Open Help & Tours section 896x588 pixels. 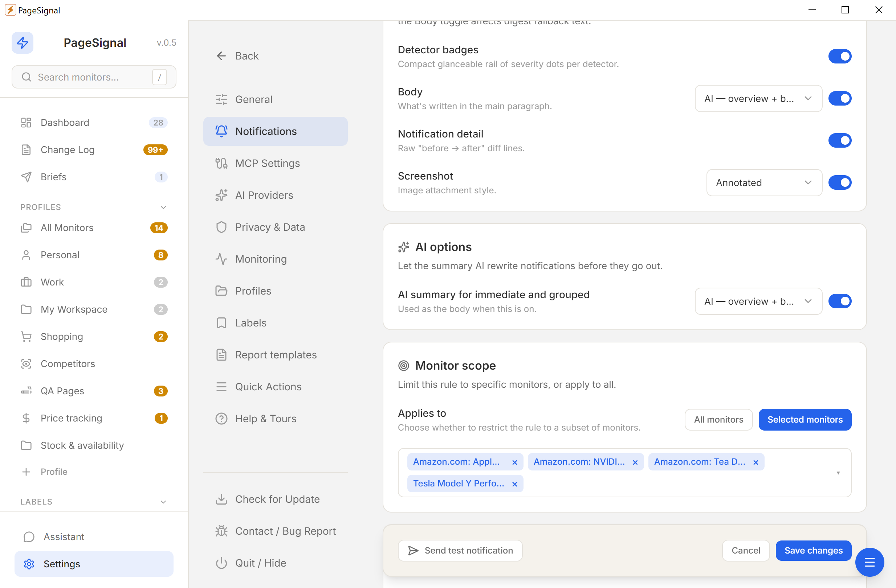(x=275, y=419)
